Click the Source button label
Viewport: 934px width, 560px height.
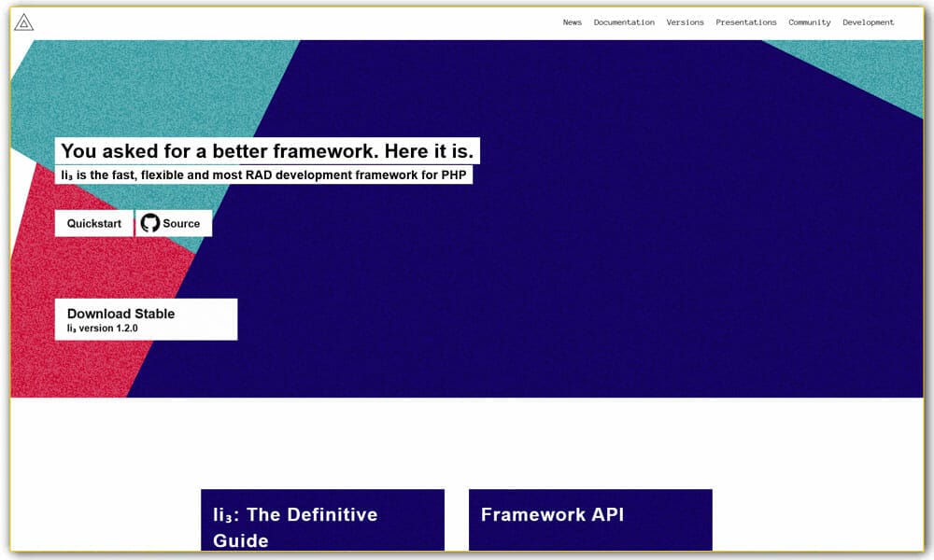[x=181, y=223]
